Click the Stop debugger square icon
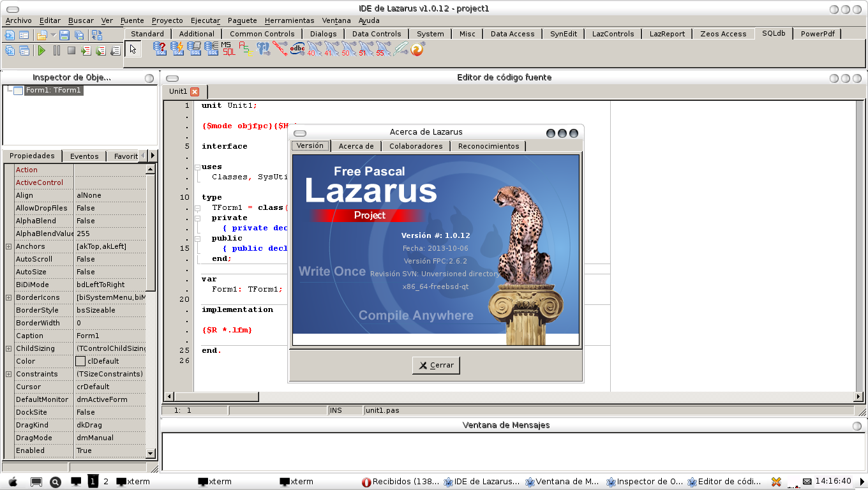Viewport: 868px width, 490px height. 71,50
